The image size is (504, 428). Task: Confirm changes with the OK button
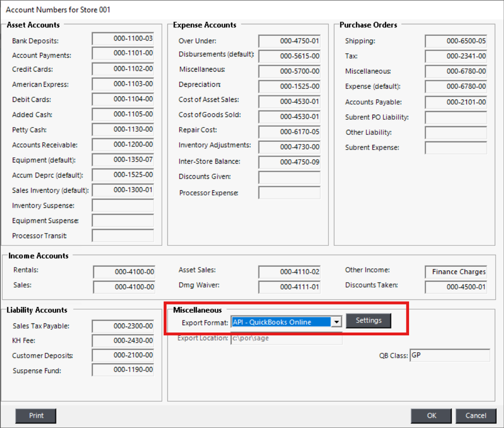point(431,416)
